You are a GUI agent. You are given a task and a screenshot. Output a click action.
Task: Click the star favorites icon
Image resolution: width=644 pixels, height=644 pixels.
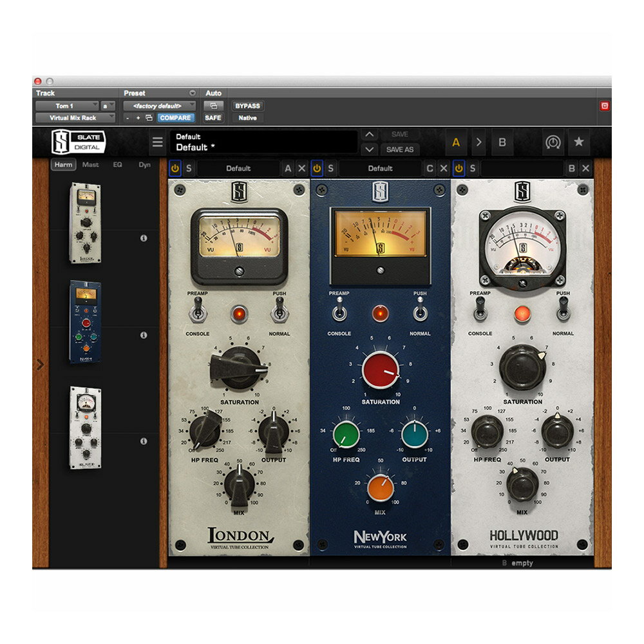[579, 142]
